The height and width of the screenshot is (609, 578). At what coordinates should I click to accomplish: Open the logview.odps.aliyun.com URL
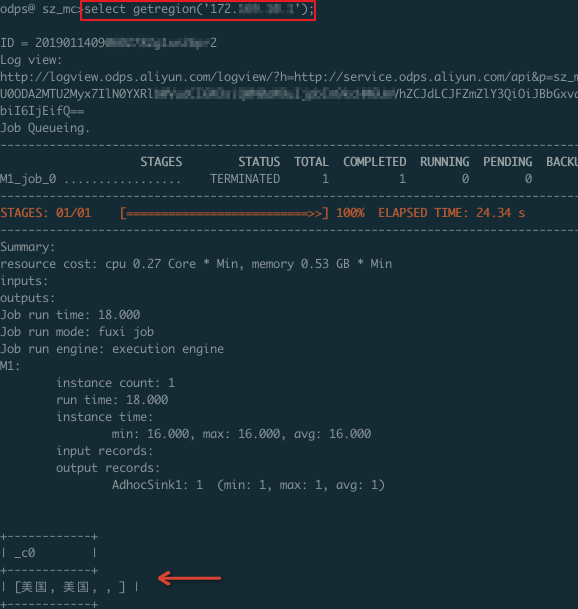click(289, 77)
